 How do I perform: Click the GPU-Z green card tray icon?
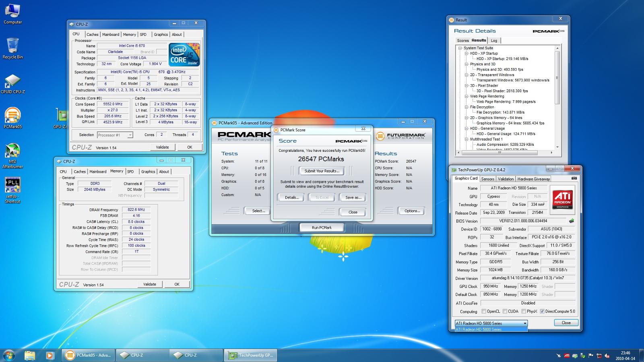tap(575, 356)
